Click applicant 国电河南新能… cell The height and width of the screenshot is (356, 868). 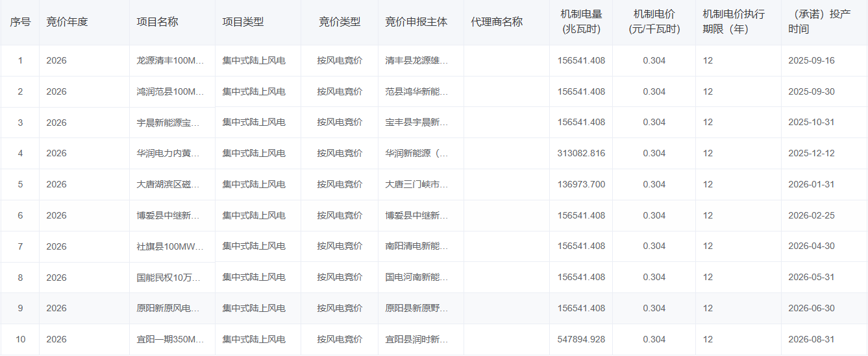coord(417,278)
